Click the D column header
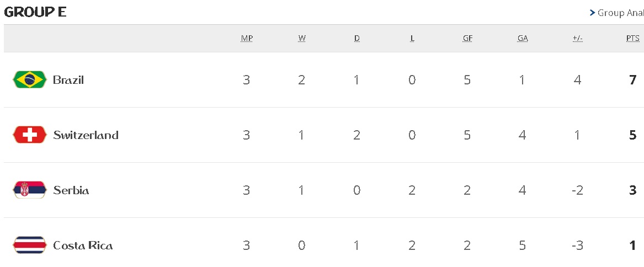 357,39
